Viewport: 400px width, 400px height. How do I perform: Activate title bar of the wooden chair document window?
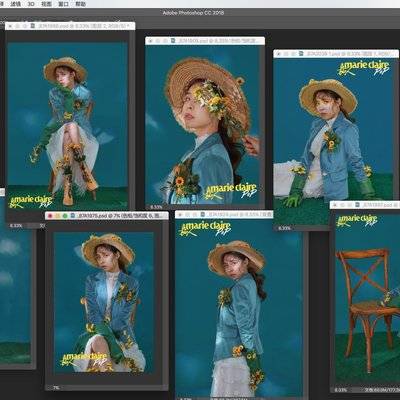click(365, 204)
